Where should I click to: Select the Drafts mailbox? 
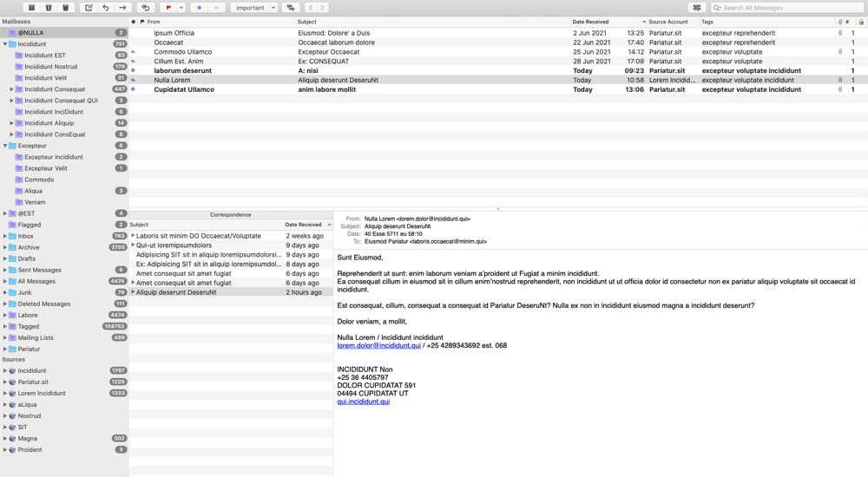[x=64, y=258]
